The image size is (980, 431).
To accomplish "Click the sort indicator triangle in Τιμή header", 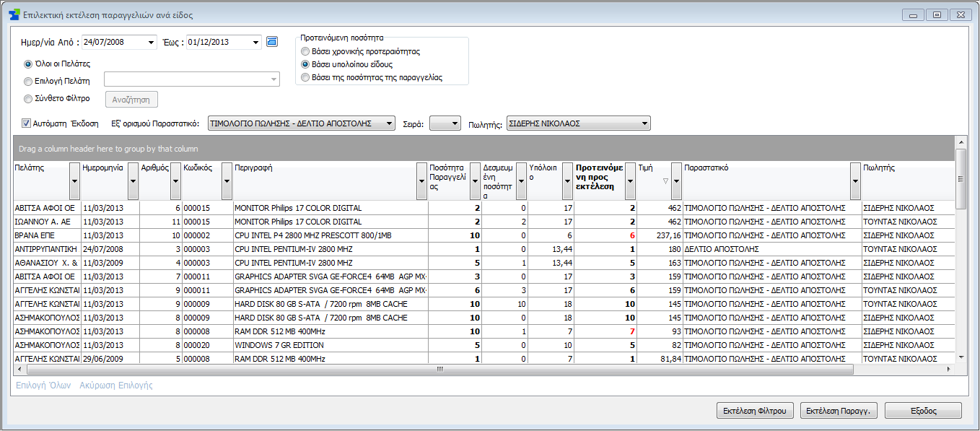I will (665, 181).
